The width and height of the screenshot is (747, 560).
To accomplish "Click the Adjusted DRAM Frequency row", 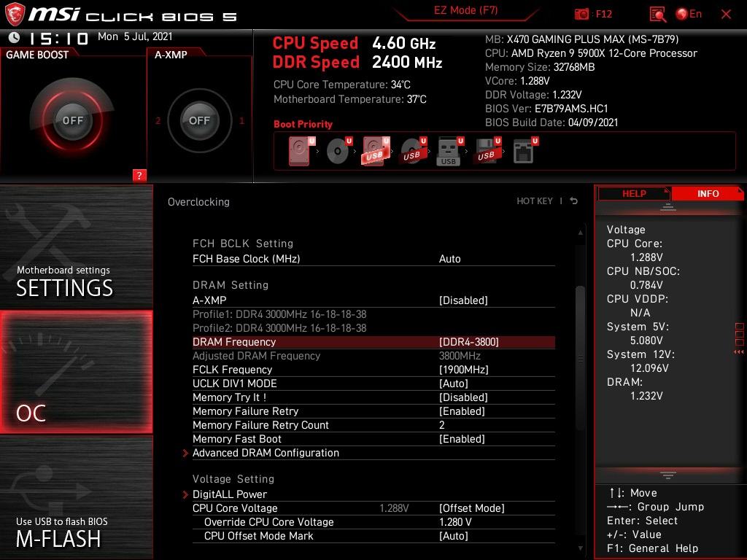I will pos(373,356).
